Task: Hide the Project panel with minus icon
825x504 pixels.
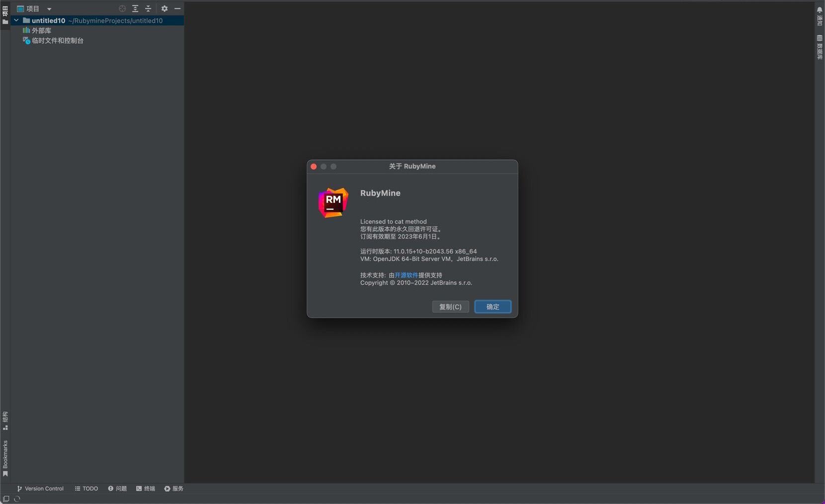Action: coord(177,8)
